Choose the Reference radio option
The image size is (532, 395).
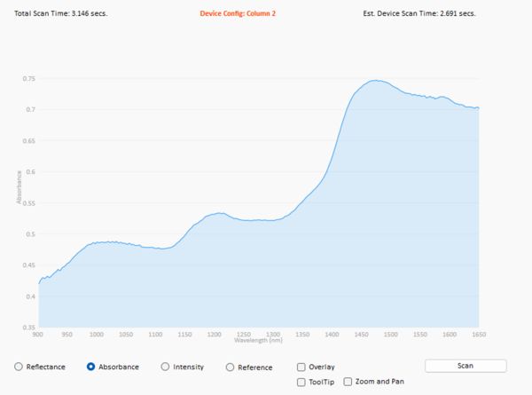231,367
